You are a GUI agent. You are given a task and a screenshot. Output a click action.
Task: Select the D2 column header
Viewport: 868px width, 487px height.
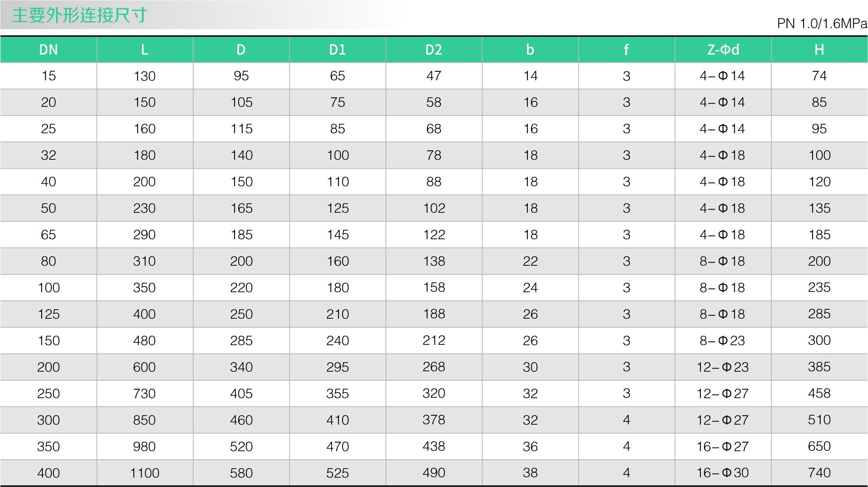(434, 50)
